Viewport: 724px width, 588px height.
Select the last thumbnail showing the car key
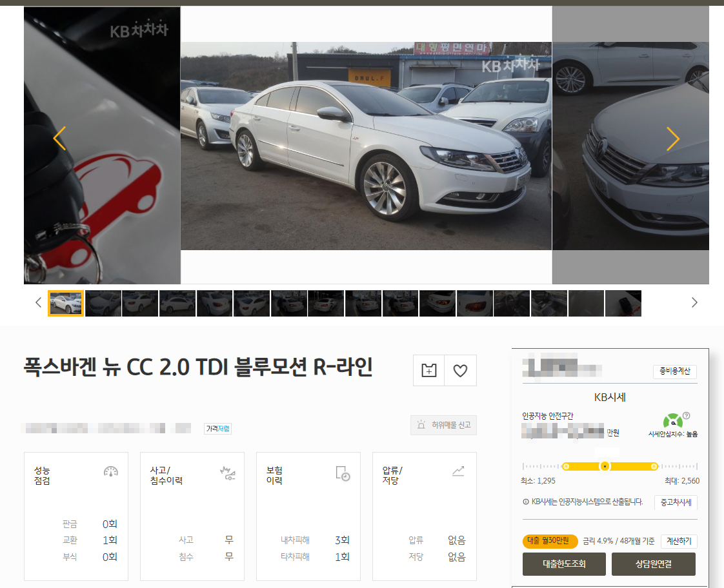623,304
